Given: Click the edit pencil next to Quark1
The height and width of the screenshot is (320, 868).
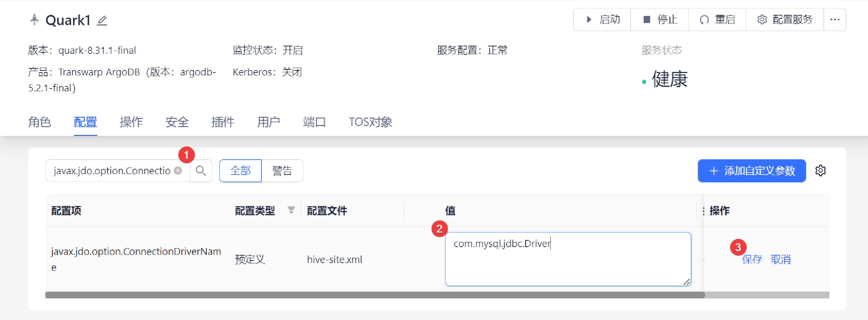Looking at the screenshot, I should [x=102, y=21].
